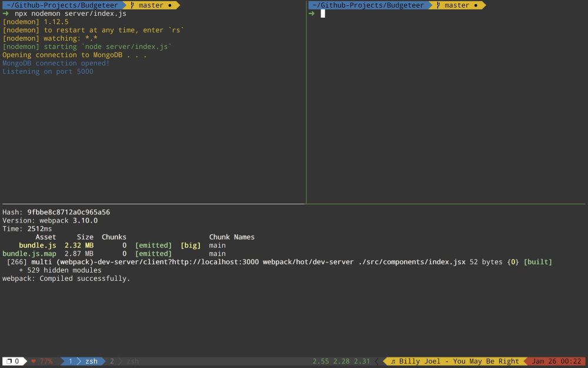
Task: Click the bundle.js asset name in webpack output
Action: (x=37, y=245)
